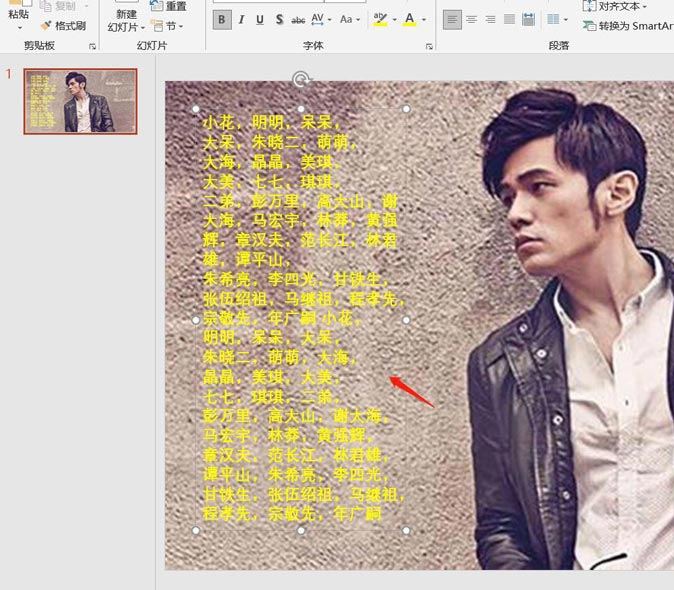Open the paste options dropdown arrow
The width and height of the screenshot is (674, 590).
19,28
